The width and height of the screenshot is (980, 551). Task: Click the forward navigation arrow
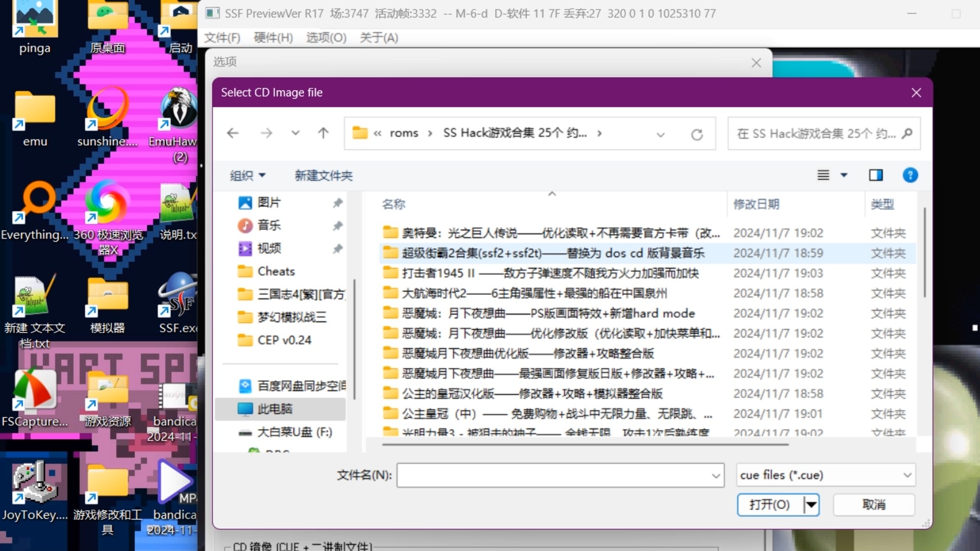266,133
